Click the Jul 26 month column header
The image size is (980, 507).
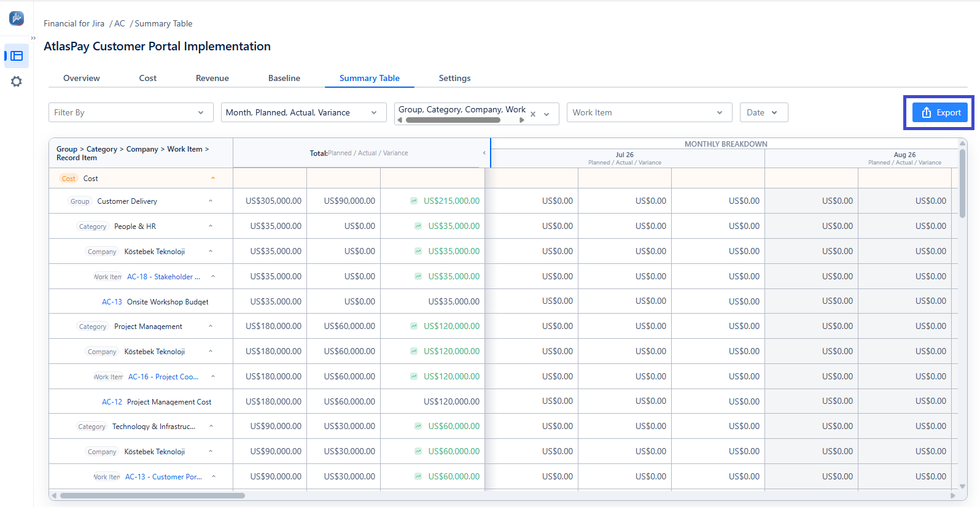click(625, 158)
